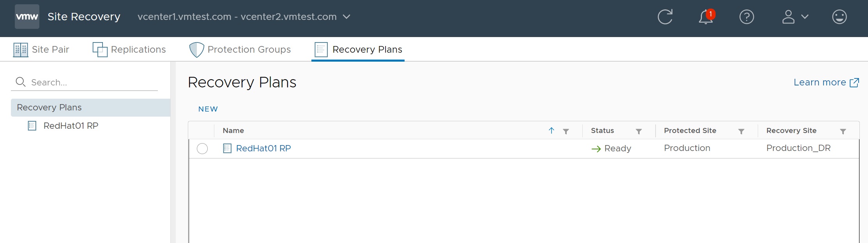
Task: Open the help question mark icon
Action: (x=746, y=17)
